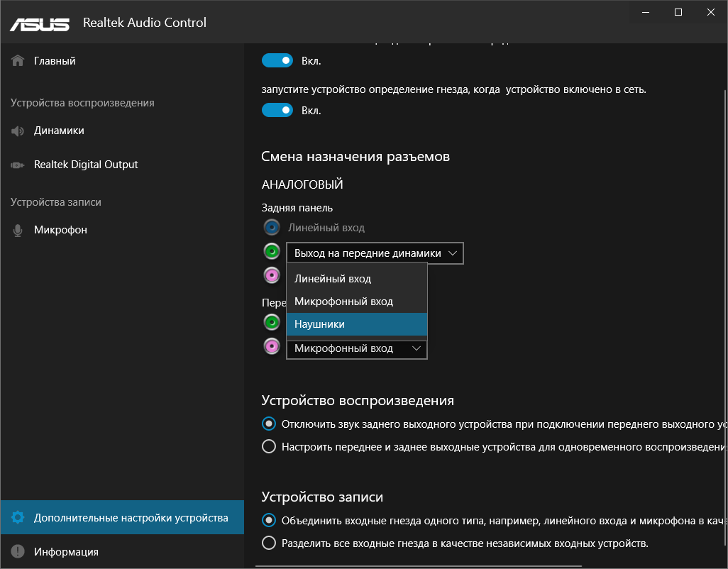Click the information icon beside Информация

click(x=18, y=552)
